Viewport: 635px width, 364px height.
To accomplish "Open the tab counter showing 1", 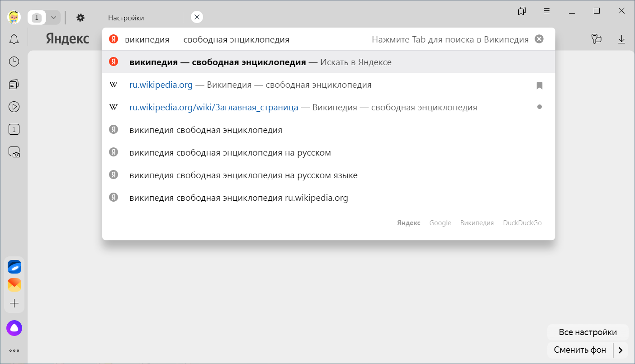I will pos(37,18).
